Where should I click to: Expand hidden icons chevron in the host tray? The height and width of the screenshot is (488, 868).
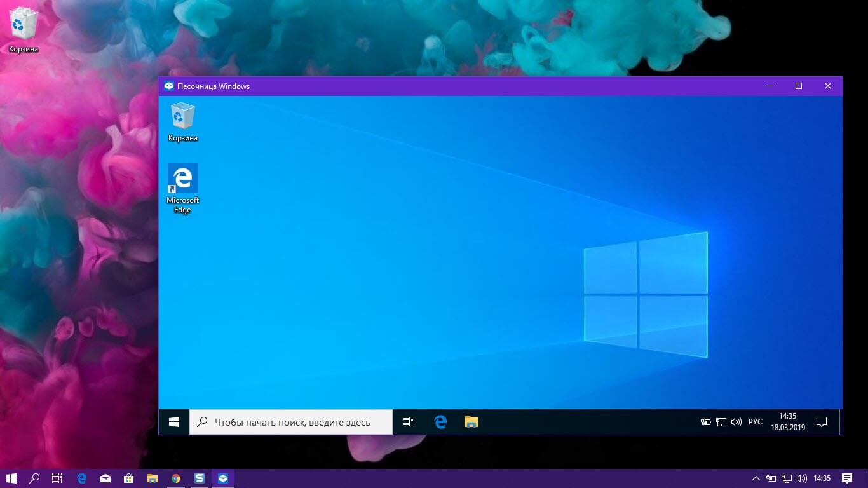pyautogui.click(x=756, y=478)
